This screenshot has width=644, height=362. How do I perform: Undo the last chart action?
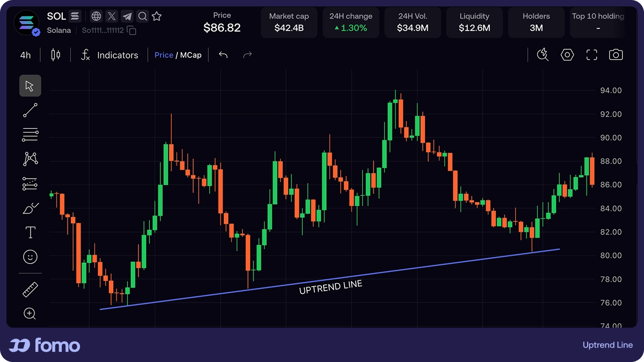click(x=223, y=55)
